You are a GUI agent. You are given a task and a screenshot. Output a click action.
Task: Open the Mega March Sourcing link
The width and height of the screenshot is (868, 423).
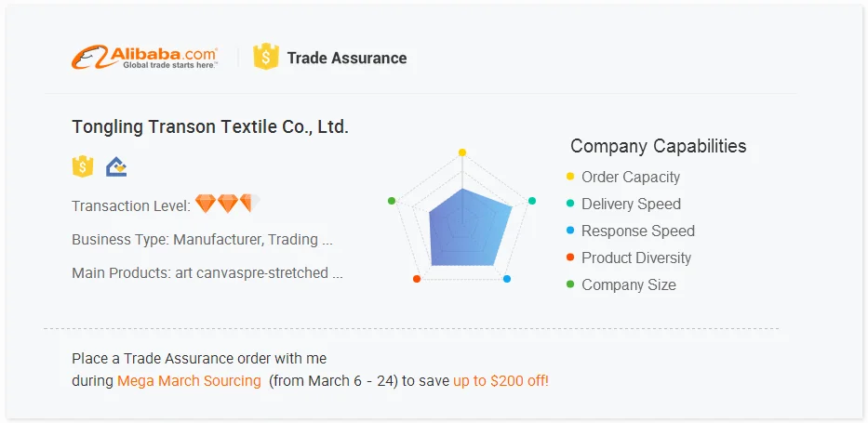tap(189, 381)
